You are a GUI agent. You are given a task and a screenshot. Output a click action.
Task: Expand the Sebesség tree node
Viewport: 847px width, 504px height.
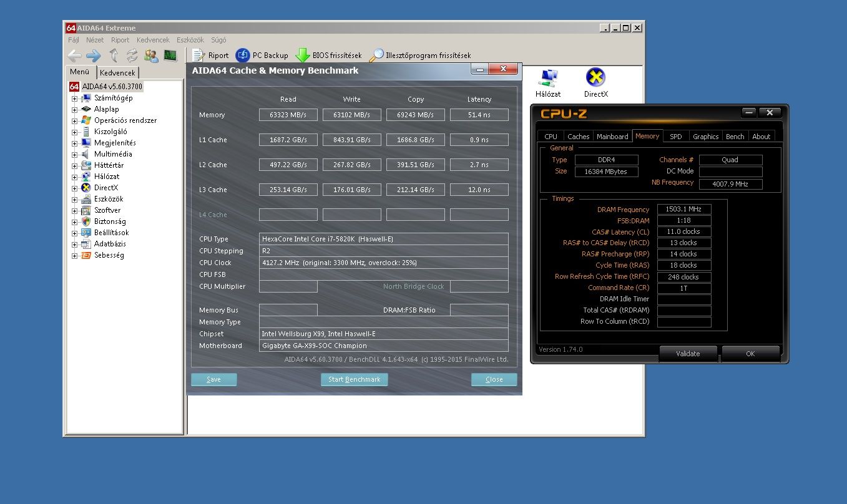[x=75, y=256]
